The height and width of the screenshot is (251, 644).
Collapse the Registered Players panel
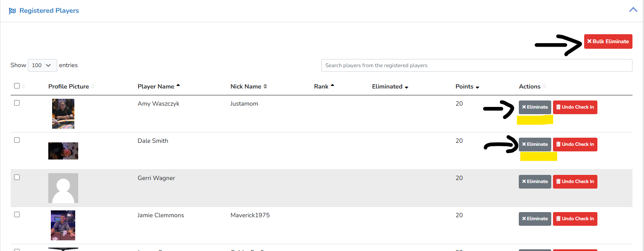click(633, 9)
